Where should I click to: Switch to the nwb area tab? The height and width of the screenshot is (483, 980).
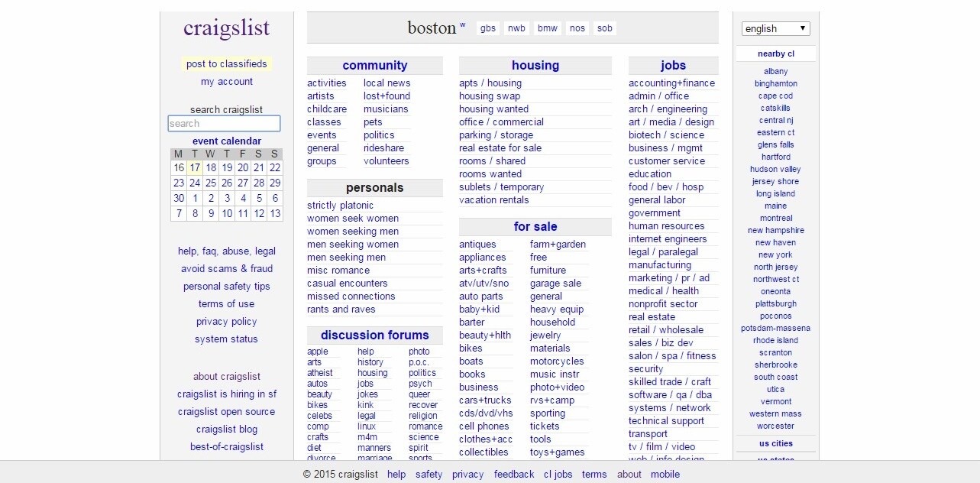tap(516, 28)
